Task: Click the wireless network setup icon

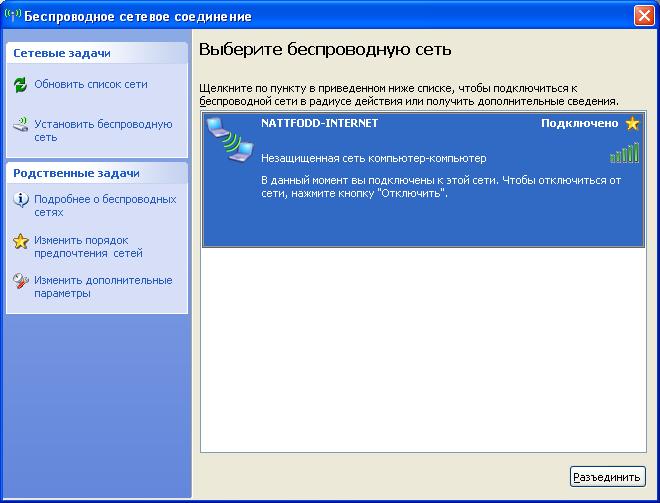Action: tap(21, 126)
